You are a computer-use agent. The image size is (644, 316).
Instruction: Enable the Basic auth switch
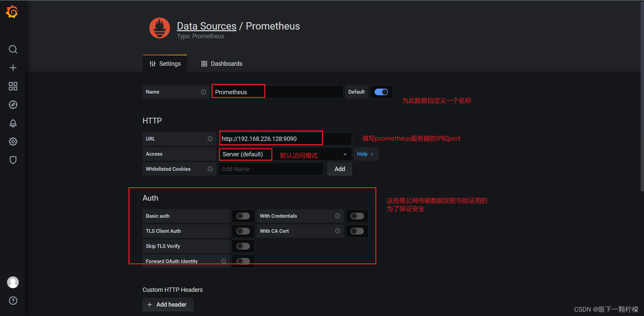243,216
